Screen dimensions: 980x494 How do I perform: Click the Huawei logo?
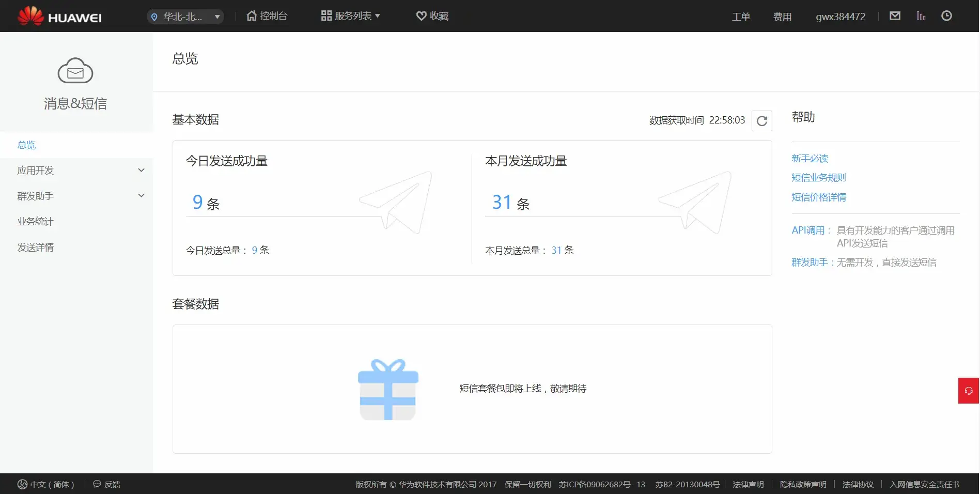click(59, 16)
